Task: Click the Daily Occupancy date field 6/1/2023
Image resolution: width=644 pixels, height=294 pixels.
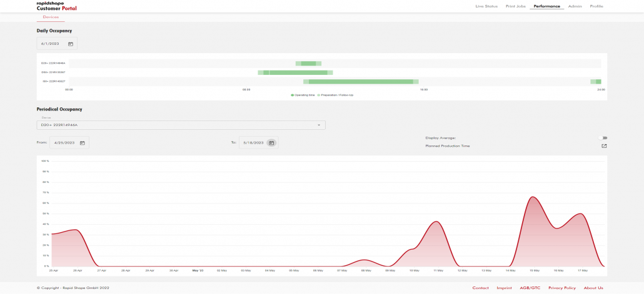Action: [x=50, y=44]
